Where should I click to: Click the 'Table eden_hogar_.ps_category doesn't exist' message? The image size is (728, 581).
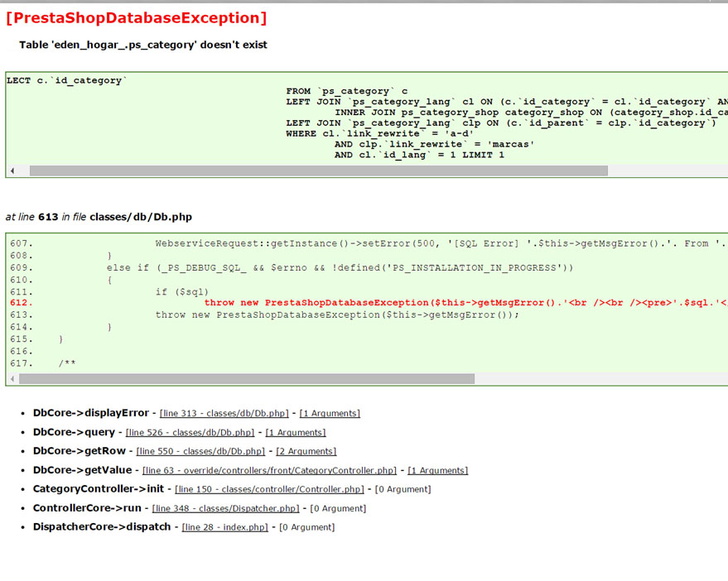[x=143, y=45]
